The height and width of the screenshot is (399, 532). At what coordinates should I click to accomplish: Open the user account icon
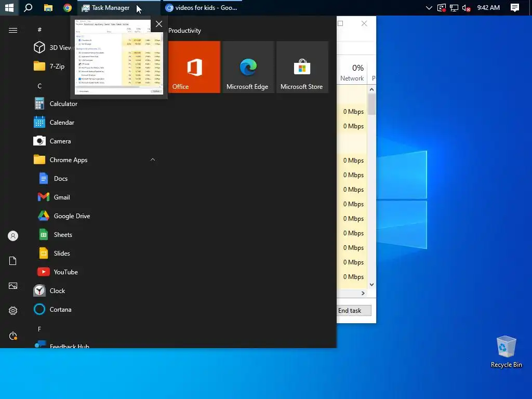(13, 236)
